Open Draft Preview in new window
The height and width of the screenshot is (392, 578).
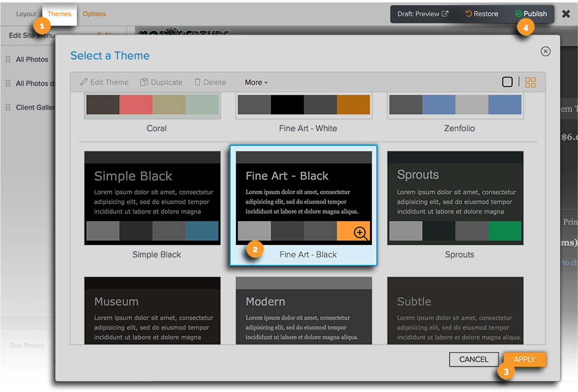423,14
